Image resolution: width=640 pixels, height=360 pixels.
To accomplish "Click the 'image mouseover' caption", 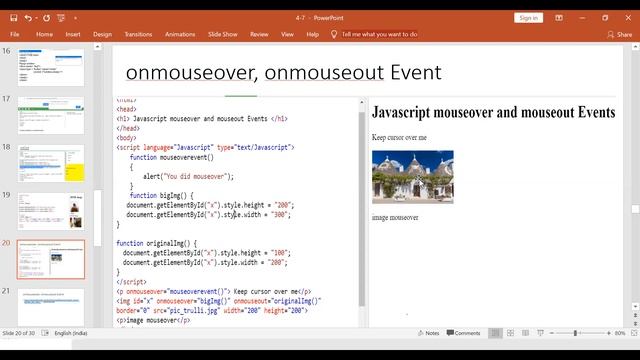I will point(395,218).
